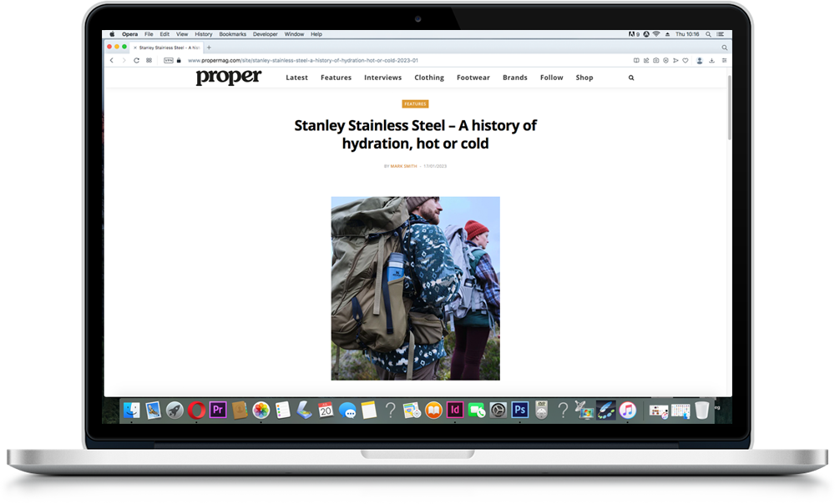This screenshot has height=504, width=835.
Task: Open the downloads arrow icon
Action: pos(711,61)
